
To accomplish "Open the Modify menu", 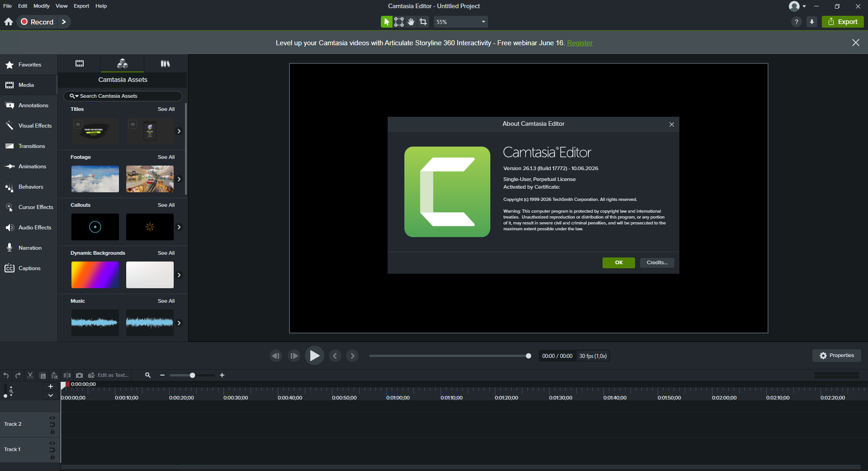I will coord(42,6).
